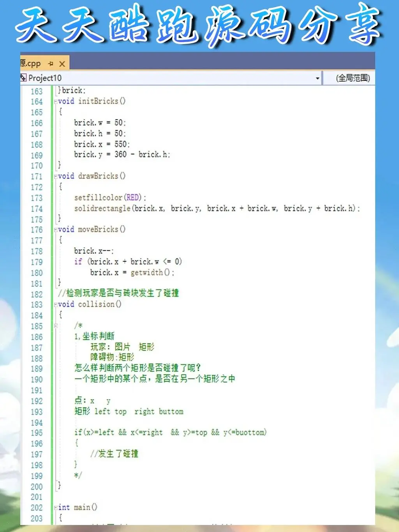Collapse the collision function
Screen dimensions: 399x532
[55, 305]
